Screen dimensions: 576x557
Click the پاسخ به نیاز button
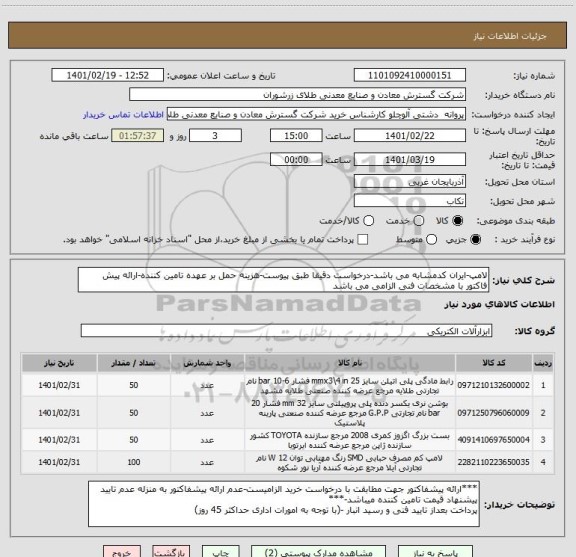click(435, 551)
